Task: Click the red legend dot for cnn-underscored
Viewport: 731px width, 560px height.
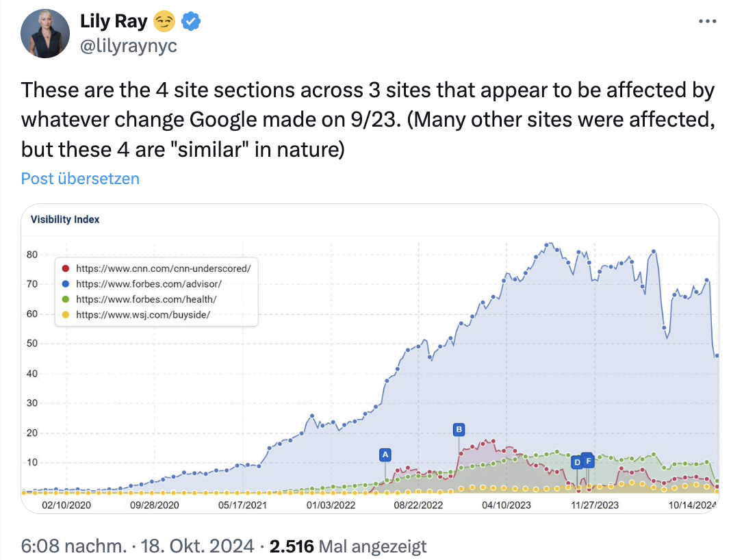Action: [x=64, y=268]
